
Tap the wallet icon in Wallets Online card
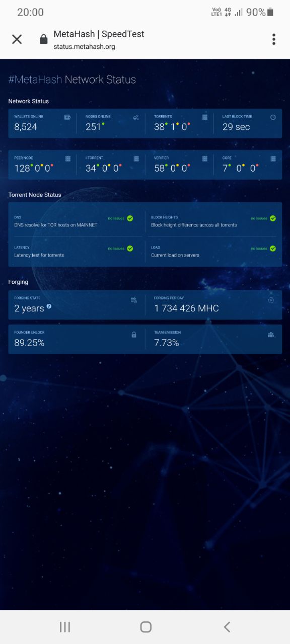tap(67, 117)
